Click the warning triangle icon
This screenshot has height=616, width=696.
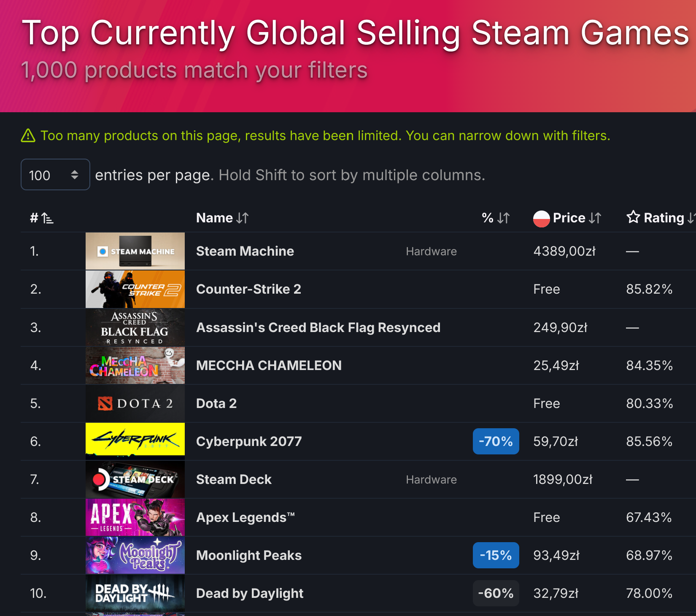coord(28,136)
